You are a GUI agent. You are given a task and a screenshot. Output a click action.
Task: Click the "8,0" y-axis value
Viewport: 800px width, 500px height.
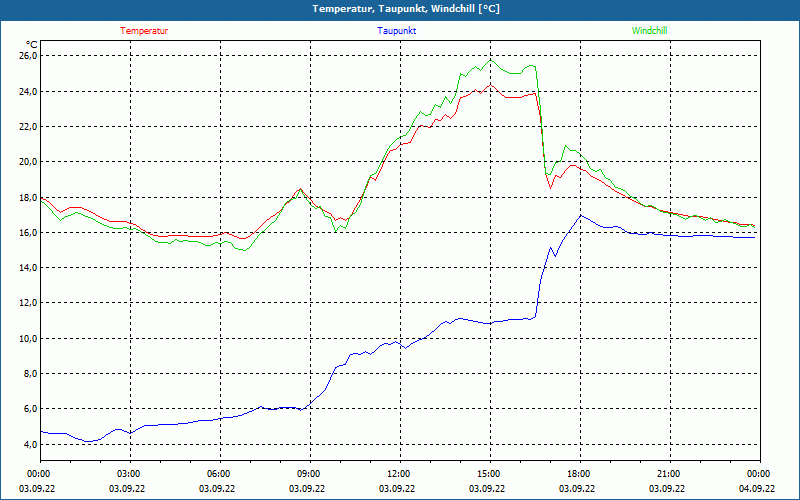click(30, 374)
